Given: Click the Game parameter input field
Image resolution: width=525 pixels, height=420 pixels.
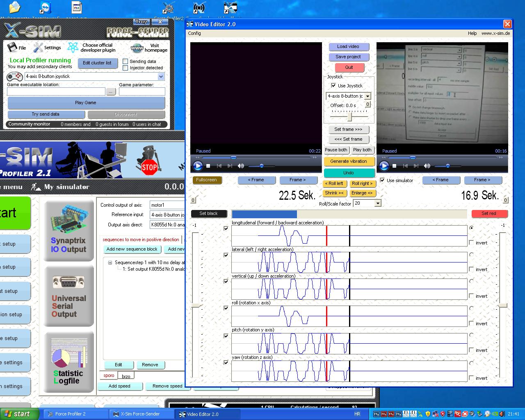Looking at the screenshot, I should tap(142, 91).
